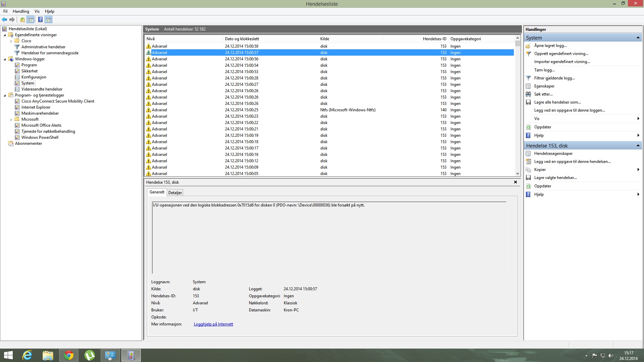
Task: Select the Ntfs event with ID 140
Action: [x=329, y=110]
